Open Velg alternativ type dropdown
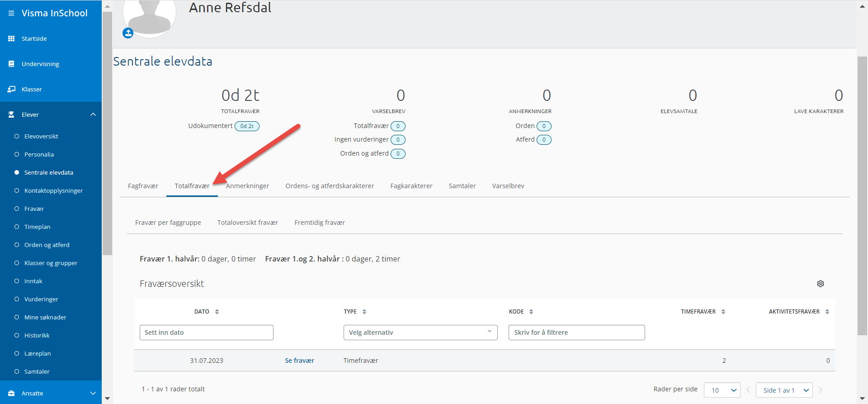Image resolution: width=868 pixels, height=404 pixels. 420,333
